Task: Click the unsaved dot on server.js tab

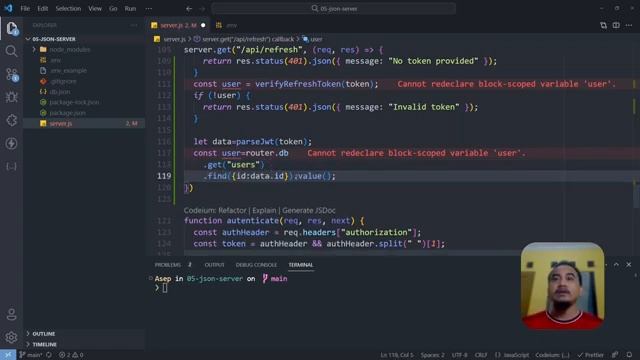Action: click(x=203, y=25)
